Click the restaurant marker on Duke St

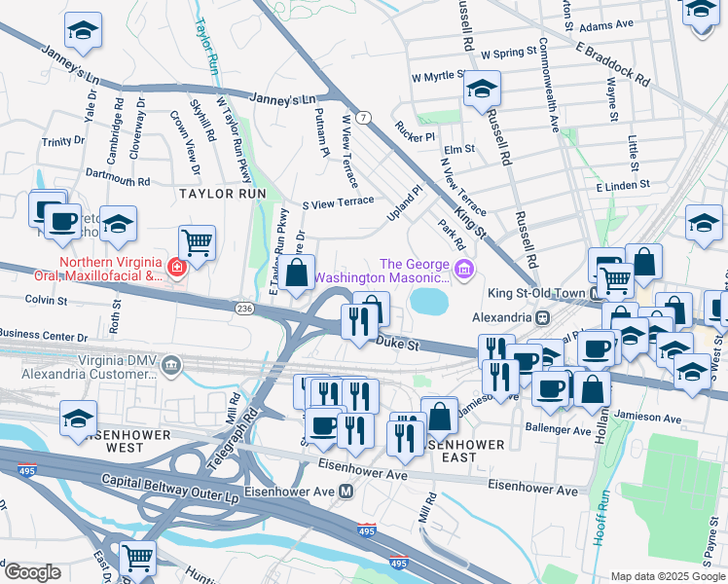click(359, 325)
